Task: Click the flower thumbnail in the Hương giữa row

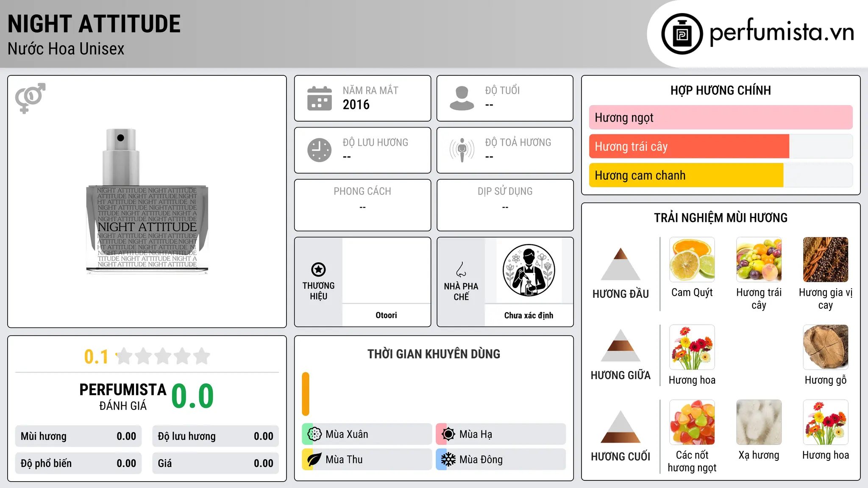Action: (692, 347)
